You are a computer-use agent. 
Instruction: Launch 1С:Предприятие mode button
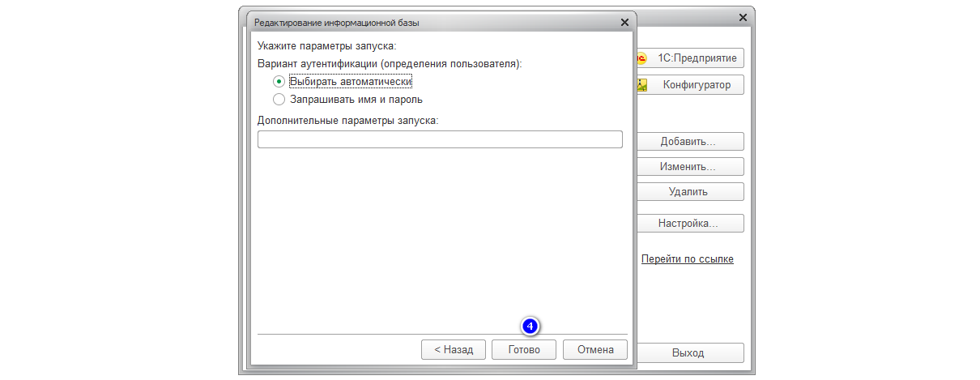pos(689,58)
